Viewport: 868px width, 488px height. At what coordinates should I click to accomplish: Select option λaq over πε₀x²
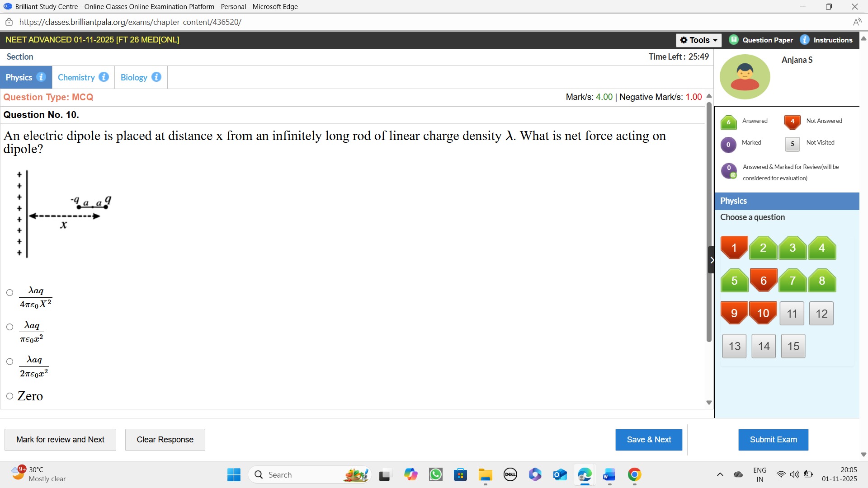pos(10,327)
